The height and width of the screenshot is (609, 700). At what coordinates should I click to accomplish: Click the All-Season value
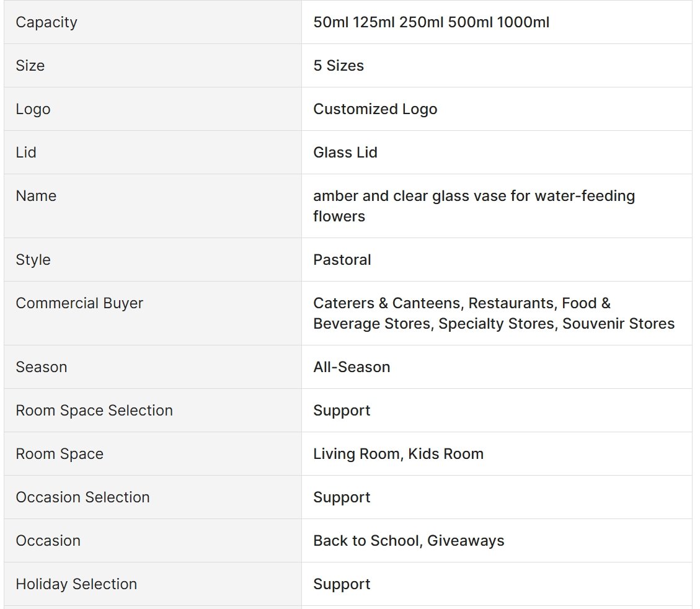pos(352,367)
